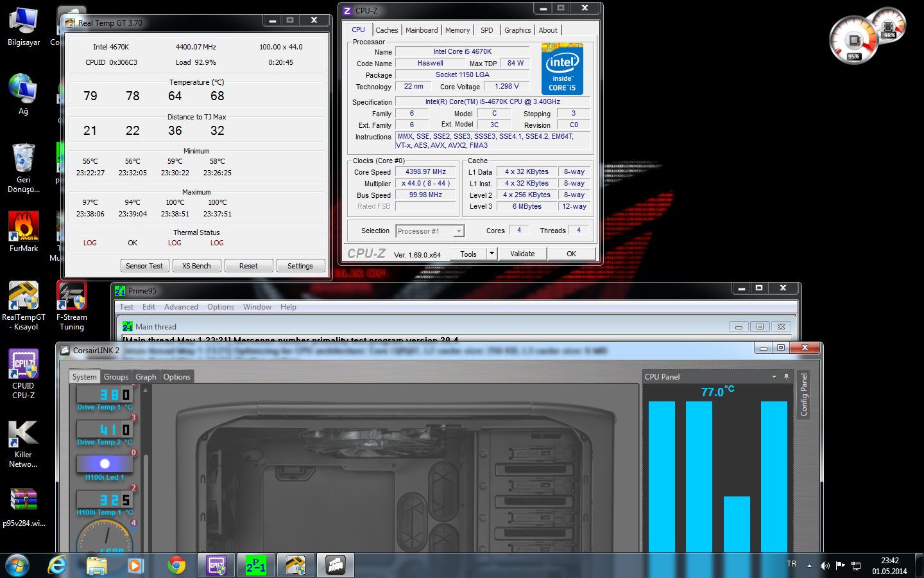Open the Geri Dönüşüm recycle bin icon
Viewport: 924px width, 578px height.
[x=24, y=168]
